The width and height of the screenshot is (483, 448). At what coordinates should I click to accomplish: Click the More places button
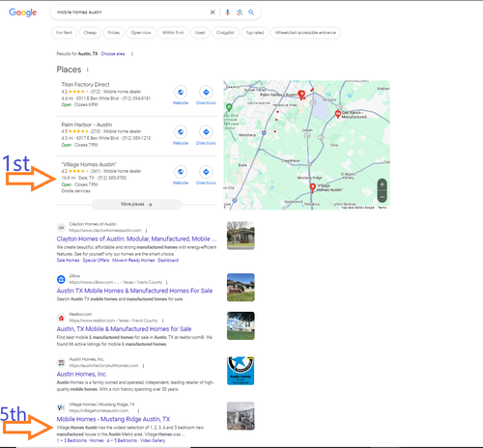pyautogui.click(x=137, y=205)
